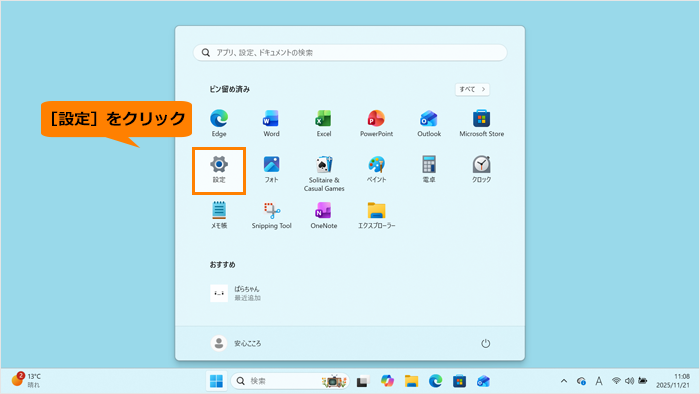Click the taskbar 検索 search box
The width and height of the screenshot is (700, 394).
click(290, 381)
